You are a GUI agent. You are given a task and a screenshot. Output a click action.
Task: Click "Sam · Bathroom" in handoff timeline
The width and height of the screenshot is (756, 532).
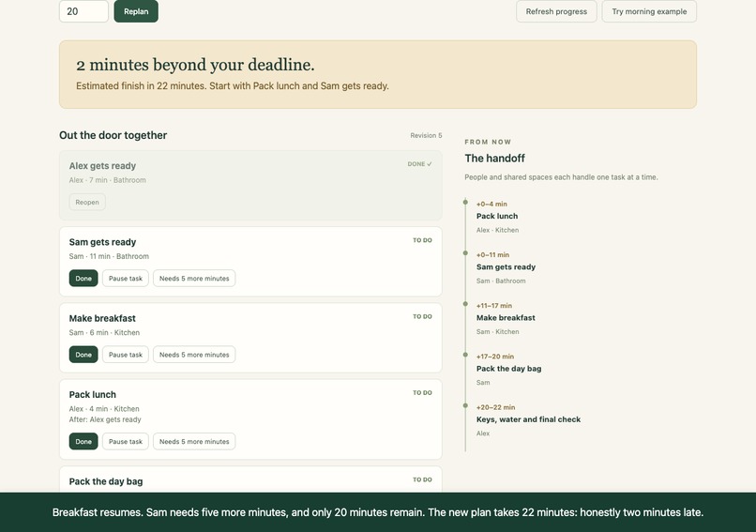point(501,281)
